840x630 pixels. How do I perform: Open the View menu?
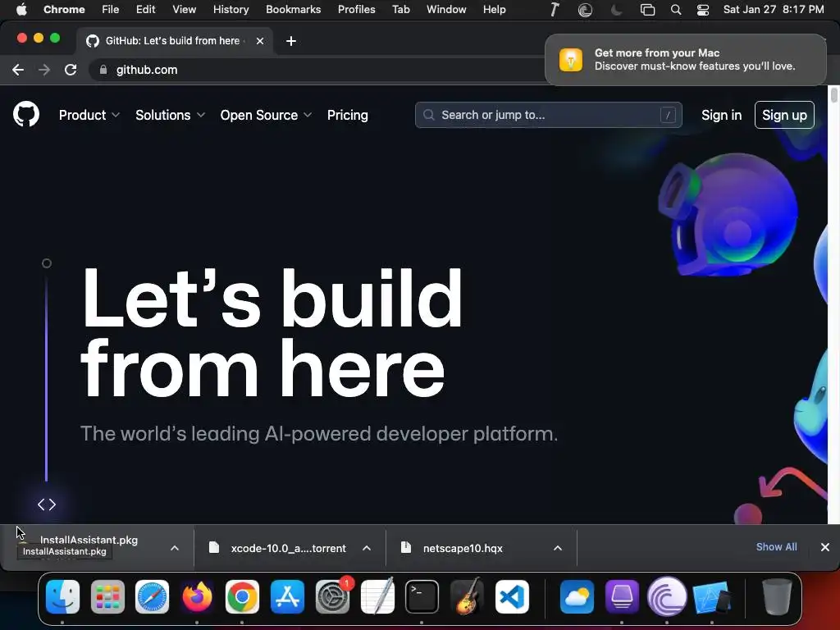(185, 9)
